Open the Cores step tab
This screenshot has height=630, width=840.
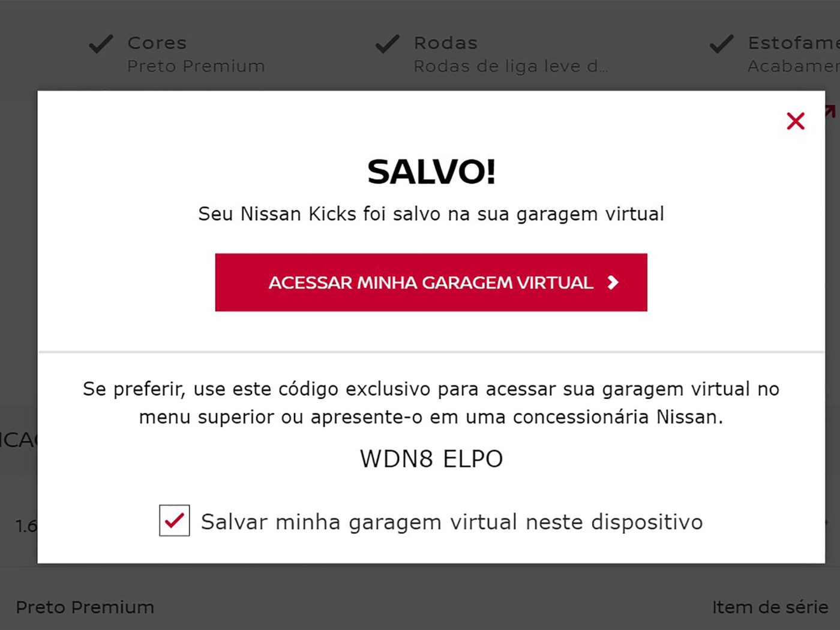coord(157,43)
